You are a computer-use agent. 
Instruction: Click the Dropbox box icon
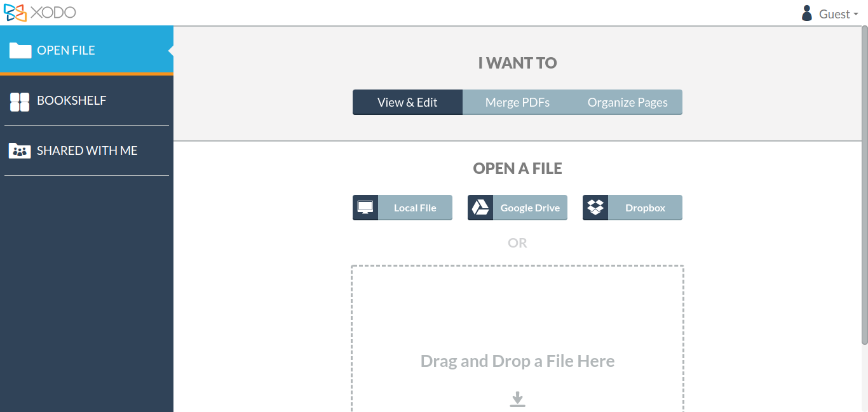595,208
